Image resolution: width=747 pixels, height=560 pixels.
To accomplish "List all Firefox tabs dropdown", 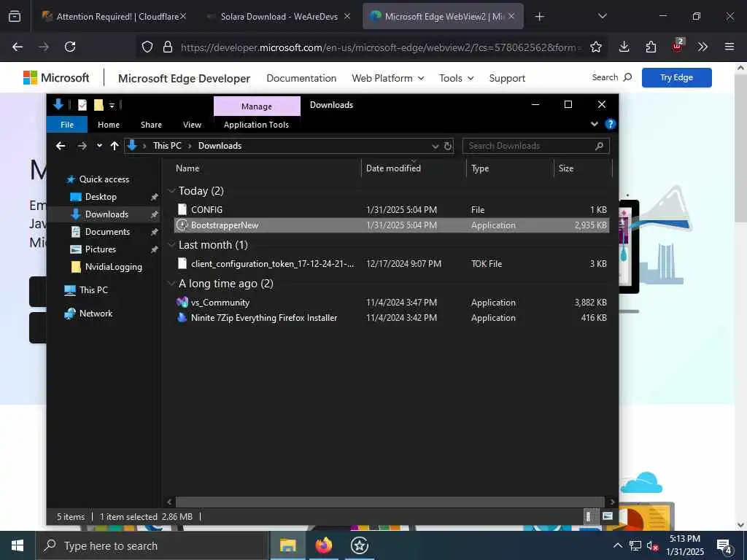I will (x=602, y=16).
